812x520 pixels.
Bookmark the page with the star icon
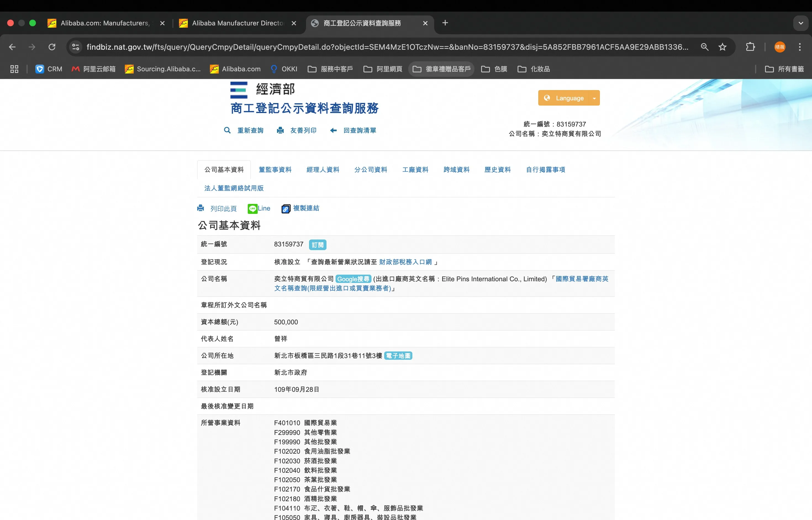(x=722, y=47)
